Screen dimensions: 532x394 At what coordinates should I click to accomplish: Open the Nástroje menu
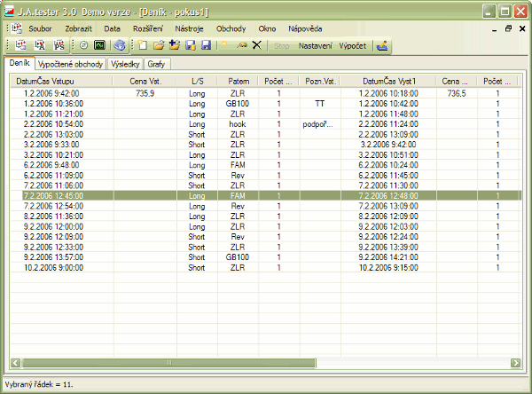(191, 28)
